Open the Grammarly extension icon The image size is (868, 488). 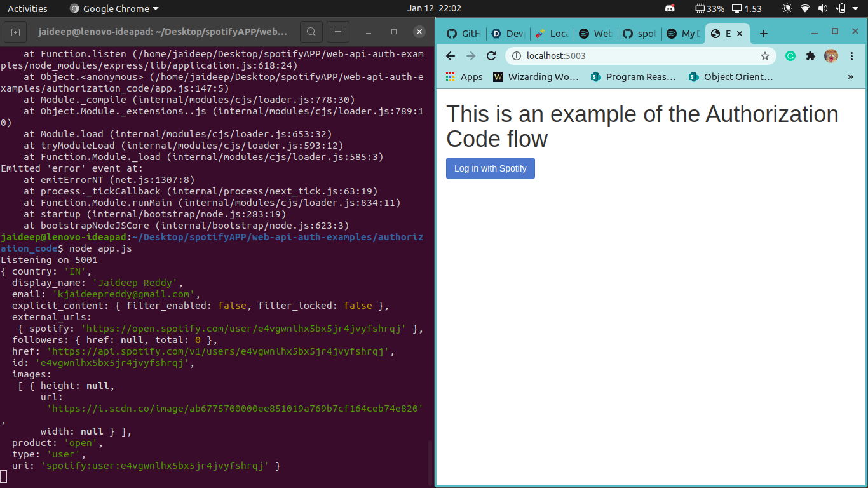[790, 56]
